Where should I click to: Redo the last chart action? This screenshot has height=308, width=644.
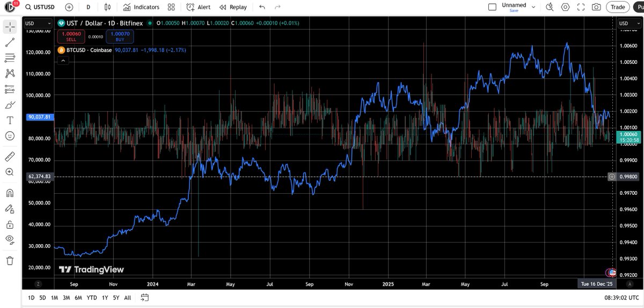pyautogui.click(x=277, y=7)
